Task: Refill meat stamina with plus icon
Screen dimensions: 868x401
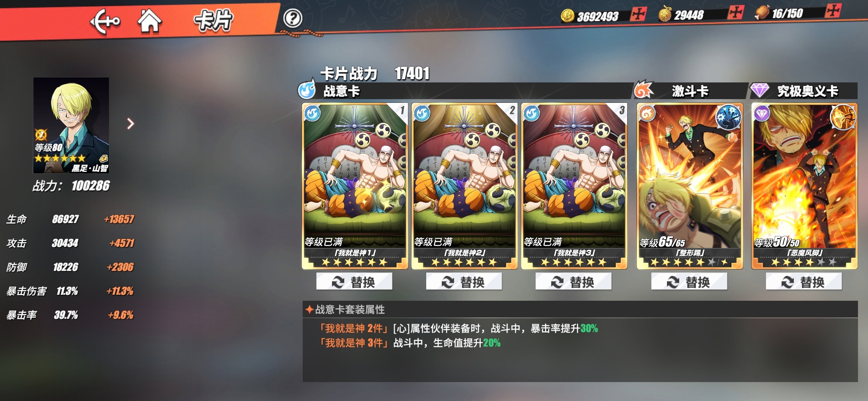Action: (x=833, y=11)
